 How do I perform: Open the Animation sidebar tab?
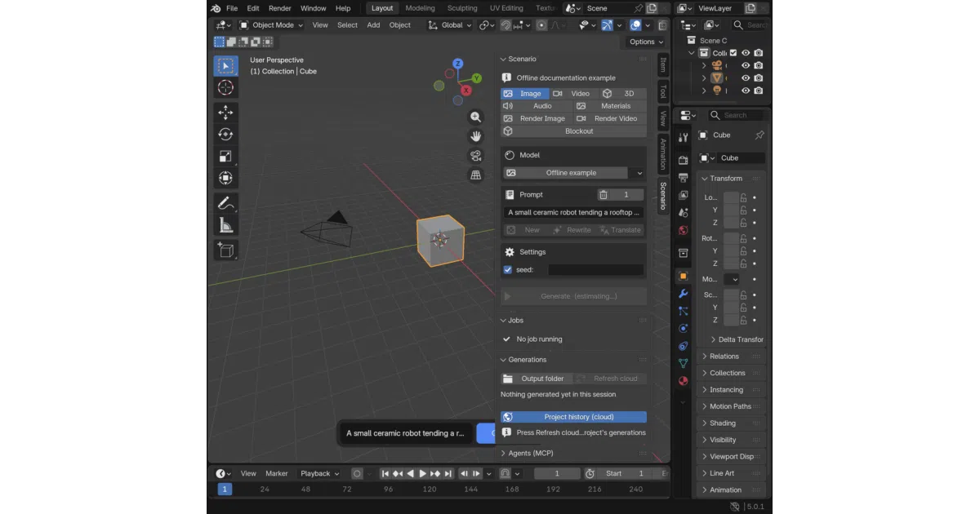pos(663,153)
